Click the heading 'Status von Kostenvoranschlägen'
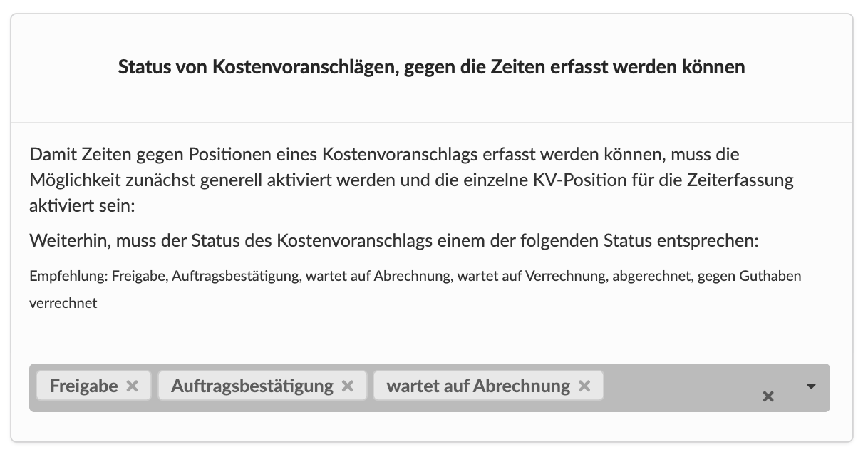 click(x=431, y=67)
